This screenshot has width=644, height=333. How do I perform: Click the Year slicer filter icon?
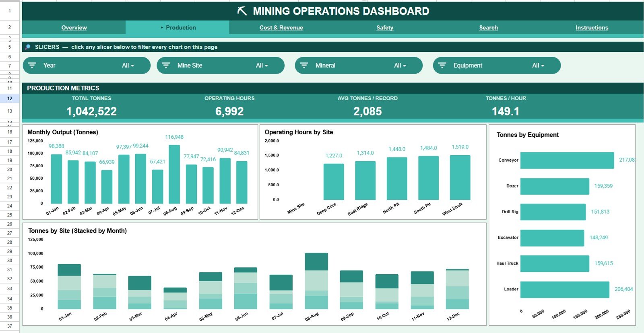[32, 65]
